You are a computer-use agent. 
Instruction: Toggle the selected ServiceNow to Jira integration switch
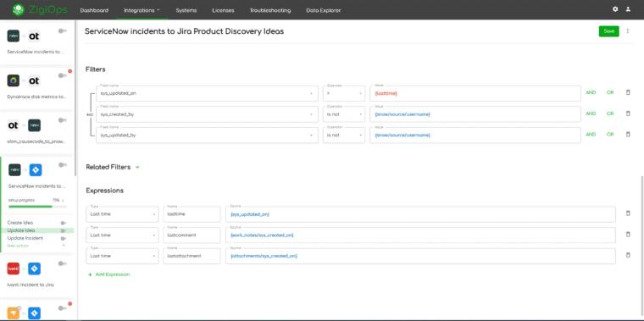pyautogui.click(x=63, y=164)
